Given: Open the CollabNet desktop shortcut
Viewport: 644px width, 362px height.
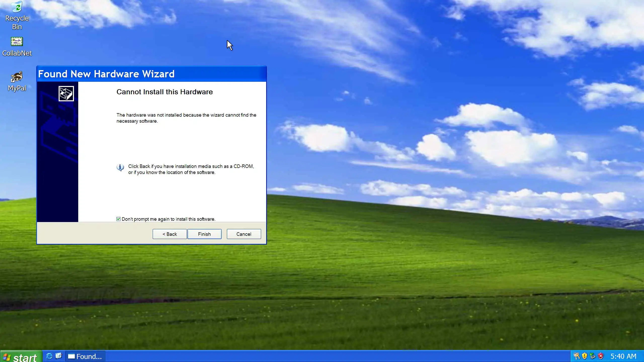Looking at the screenshot, I should click(17, 42).
